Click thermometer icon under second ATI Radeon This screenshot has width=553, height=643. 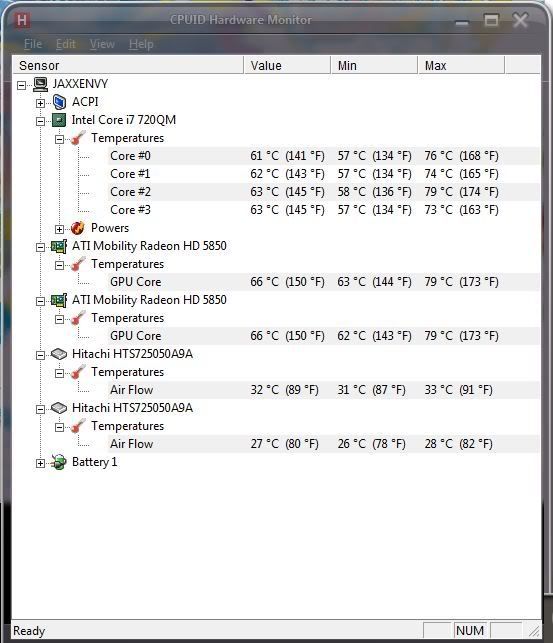coord(78,318)
